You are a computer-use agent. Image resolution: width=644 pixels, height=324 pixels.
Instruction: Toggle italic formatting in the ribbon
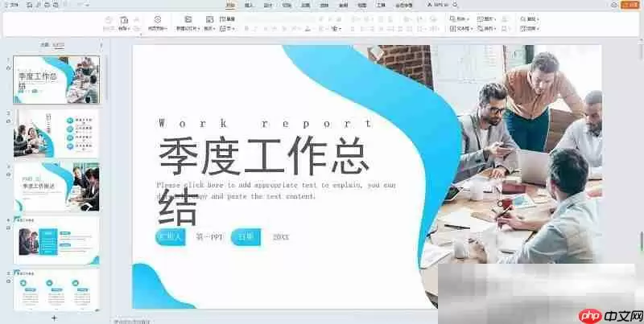255,29
